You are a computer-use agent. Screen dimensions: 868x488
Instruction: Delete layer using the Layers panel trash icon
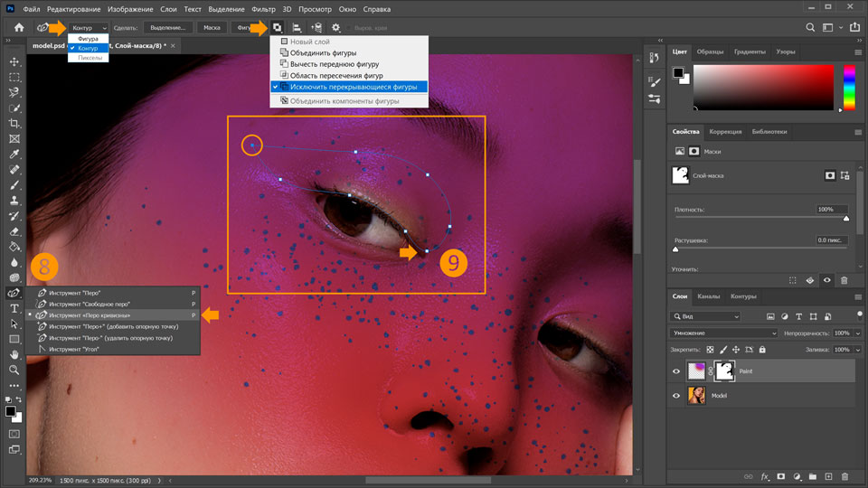coord(844,475)
